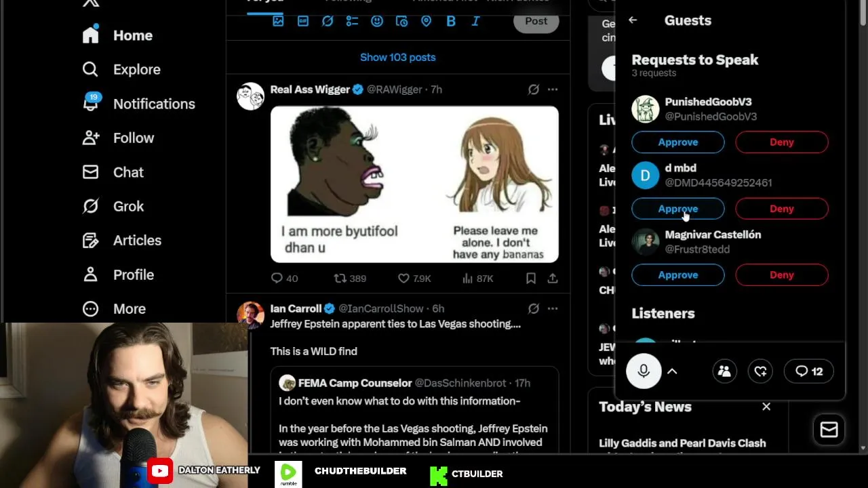This screenshot has width=868, height=488.
Task: View analytics showing 87K views
Action: pyautogui.click(x=477, y=279)
